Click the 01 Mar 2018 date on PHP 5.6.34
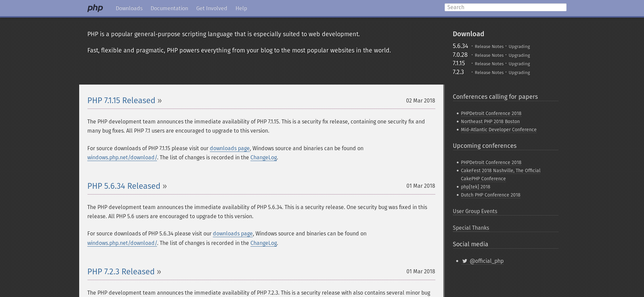Image resolution: width=644 pixels, height=297 pixels. 421,186
